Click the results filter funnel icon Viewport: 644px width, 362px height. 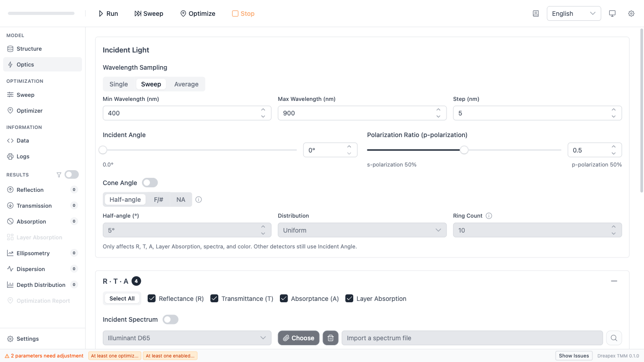pos(59,175)
